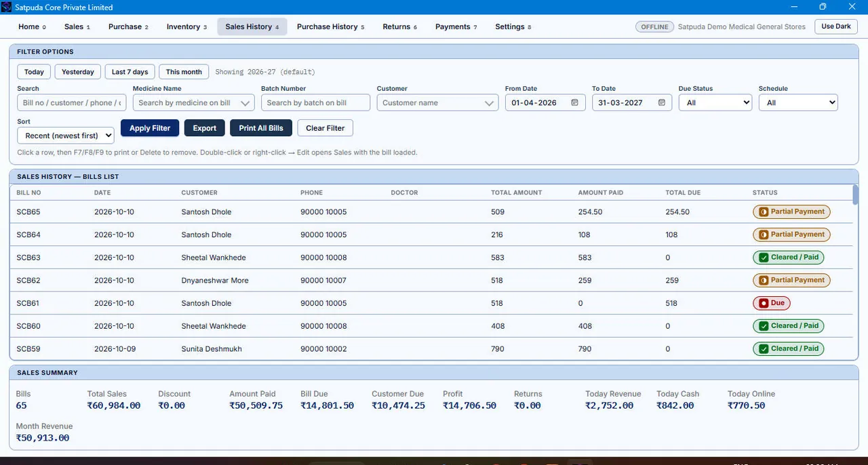Screen dimensions: 868x465
Task: Select bill number SCB61
Action: pyautogui.click(x=28, y=304)
